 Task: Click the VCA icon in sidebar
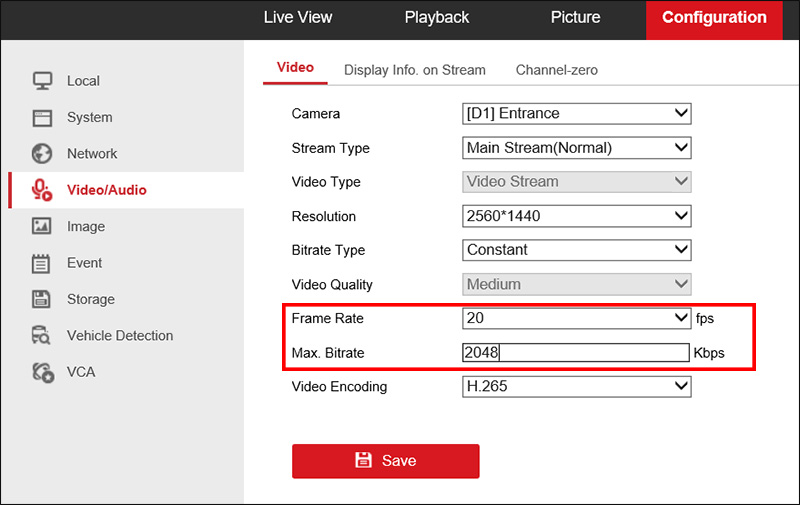(x=42, y=372)
